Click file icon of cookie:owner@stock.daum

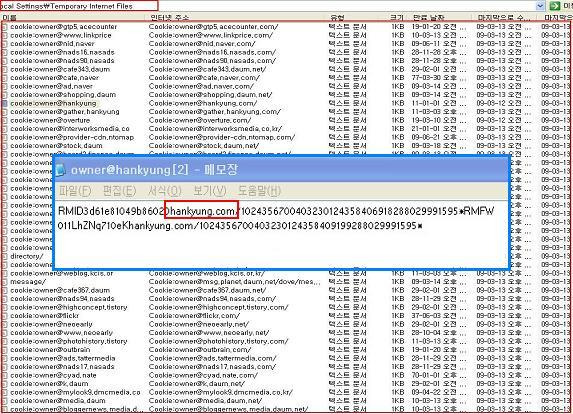pos(5,146)
